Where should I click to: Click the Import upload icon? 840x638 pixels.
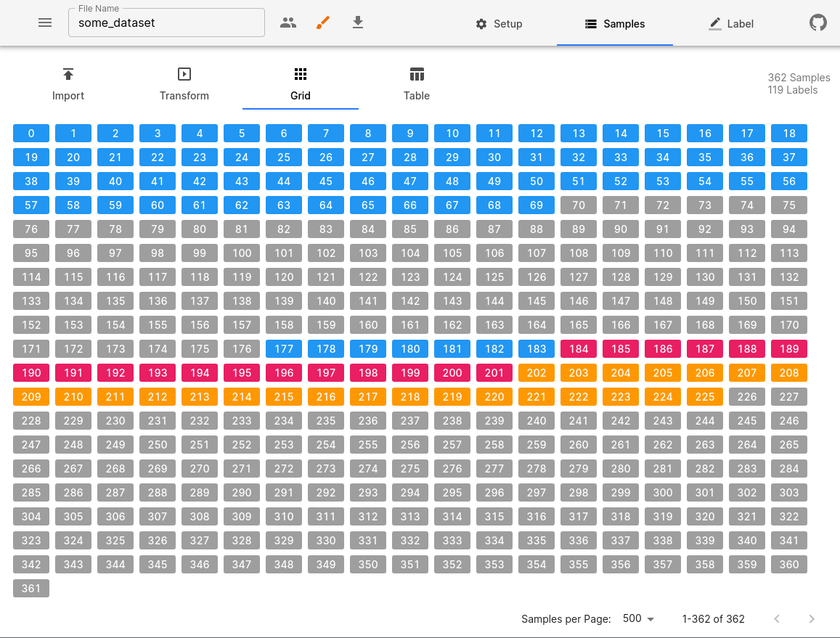(68, 74)
